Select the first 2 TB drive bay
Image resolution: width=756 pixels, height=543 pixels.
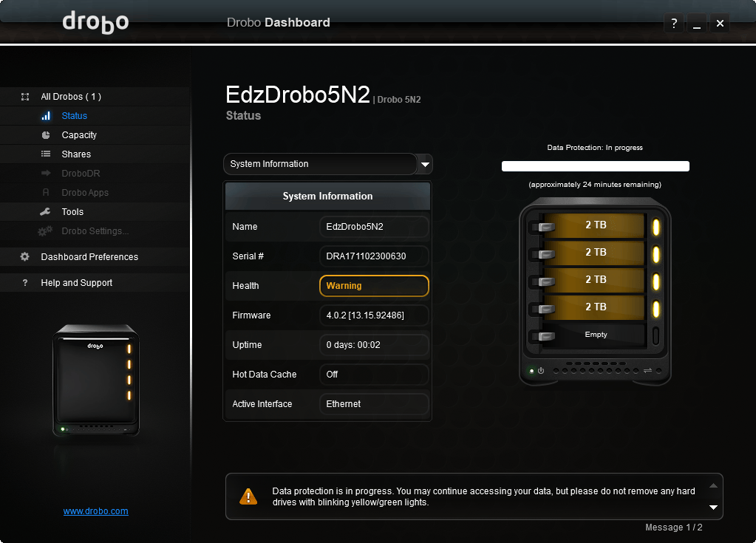click(596, 225)
